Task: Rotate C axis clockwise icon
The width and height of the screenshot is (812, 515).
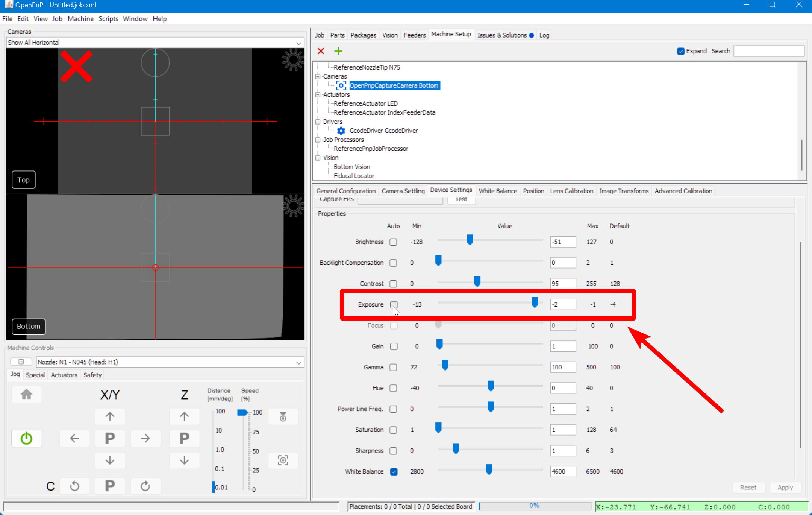Action: click(x=145, y=486)
